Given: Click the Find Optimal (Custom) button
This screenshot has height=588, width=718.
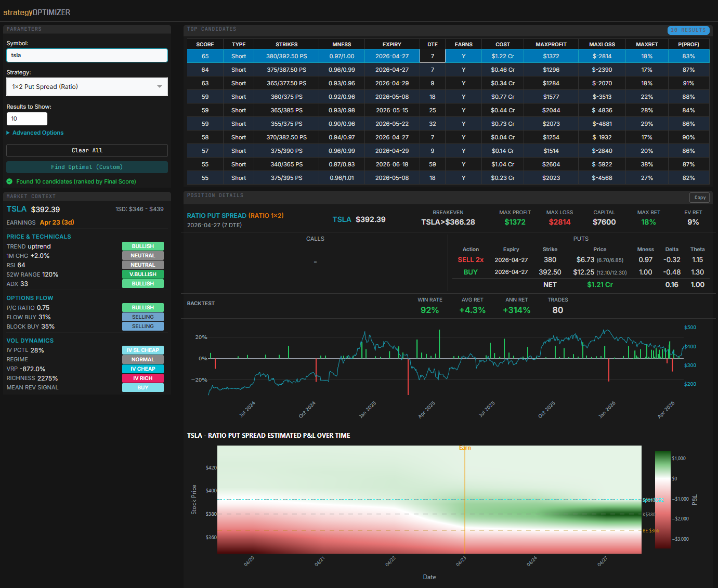Looking at the screenshot, I should (87, 167).
